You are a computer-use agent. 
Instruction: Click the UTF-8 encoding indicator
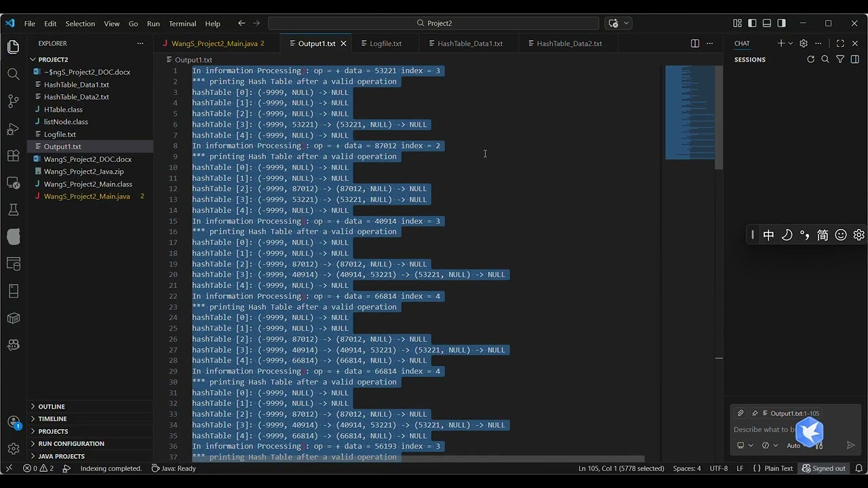[718, 468]
